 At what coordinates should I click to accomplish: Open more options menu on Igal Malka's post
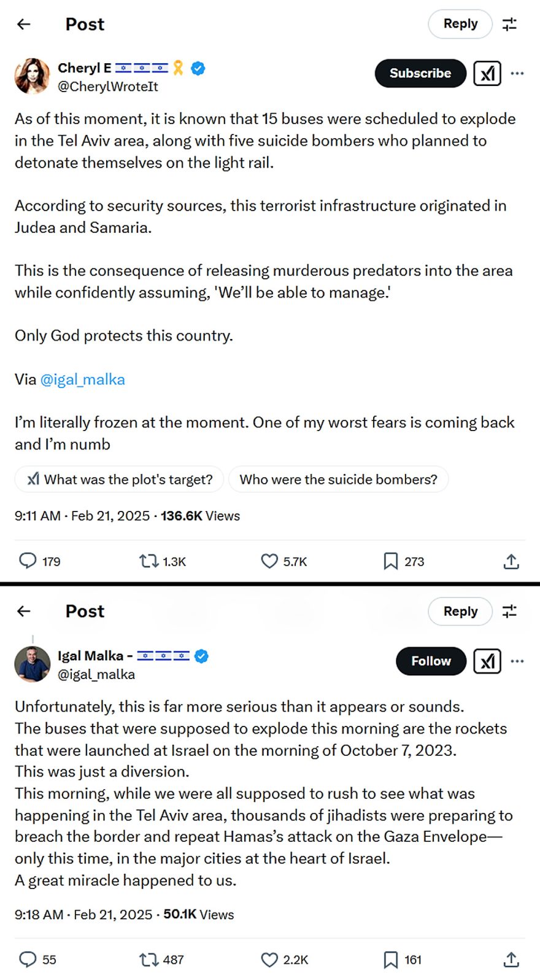(517, 661)
